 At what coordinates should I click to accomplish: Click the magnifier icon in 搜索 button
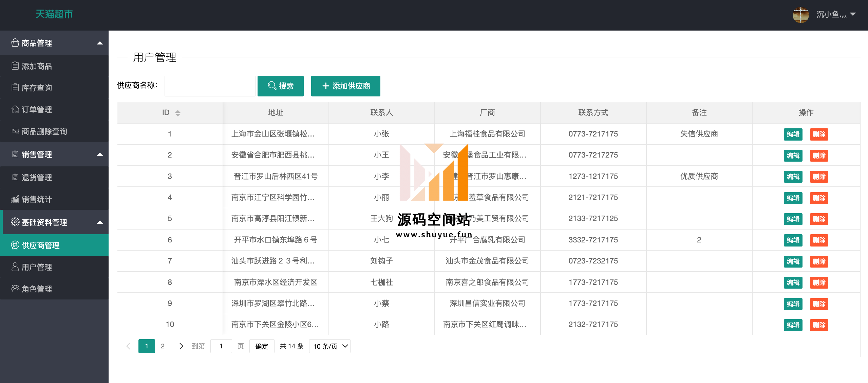click(272, 86)
